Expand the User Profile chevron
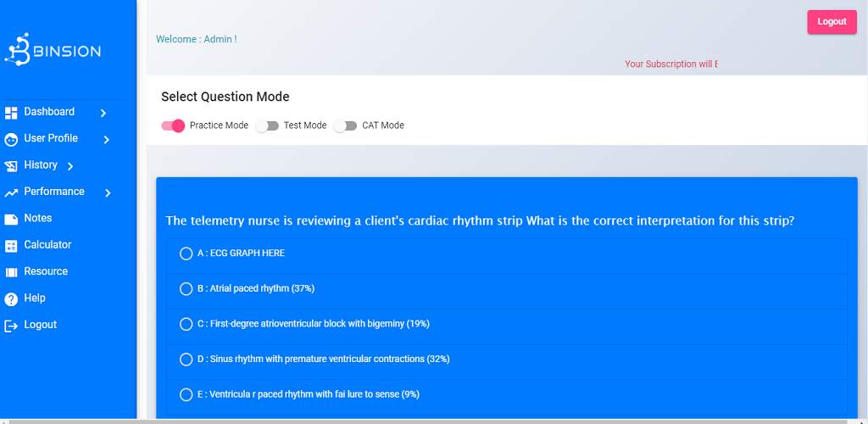Screen dimensions: 868x424 (107, 139)
